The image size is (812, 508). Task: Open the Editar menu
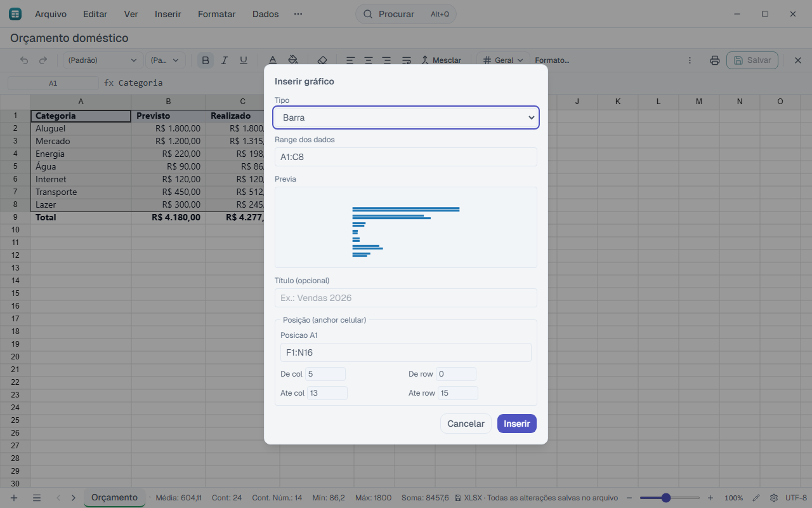[95, 14]
